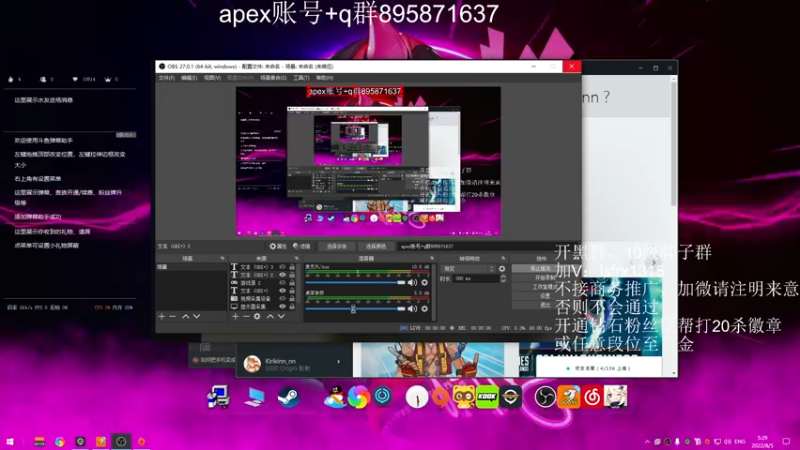Open source properties gear below sources list
The image size is (800, 450).
coord(257,316)
